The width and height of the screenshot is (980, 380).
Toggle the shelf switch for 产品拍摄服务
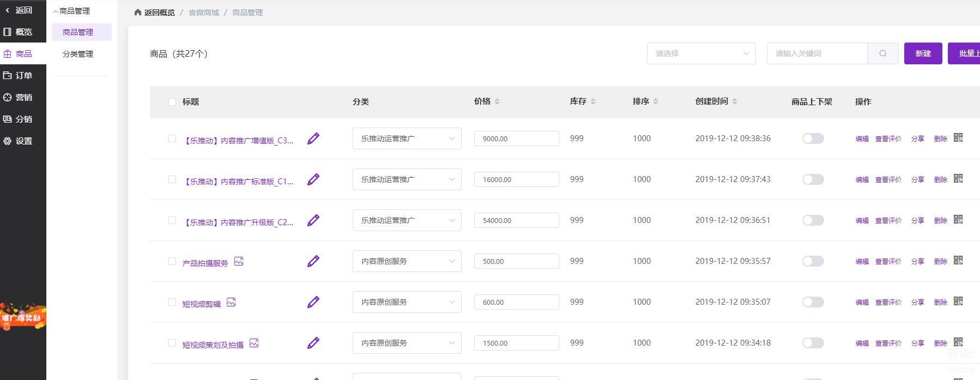tap(812, 261)
